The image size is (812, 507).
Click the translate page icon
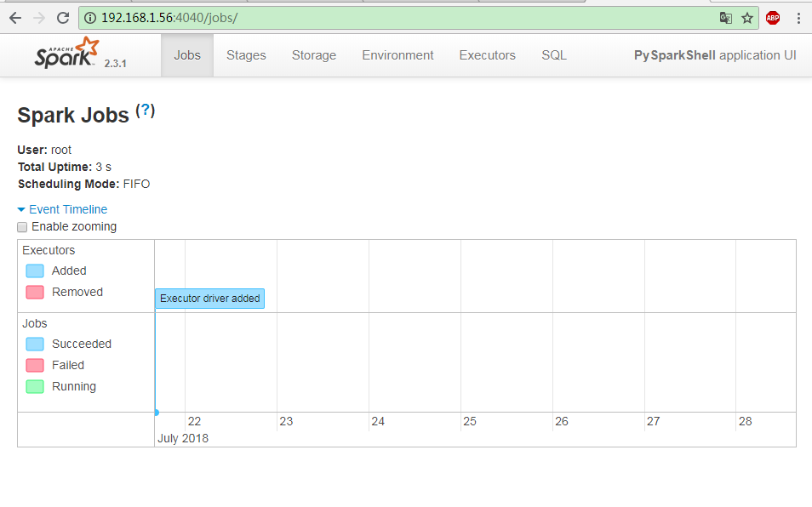(725, 18)
